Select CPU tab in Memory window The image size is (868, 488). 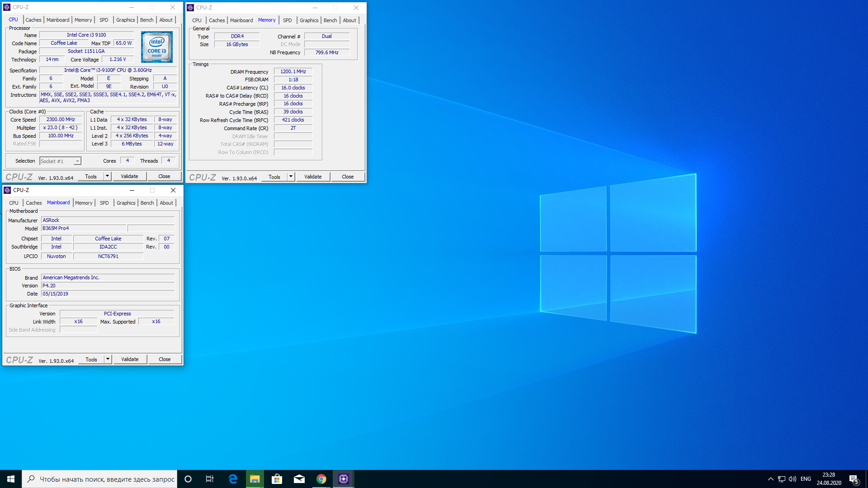[x=197, y=20]
